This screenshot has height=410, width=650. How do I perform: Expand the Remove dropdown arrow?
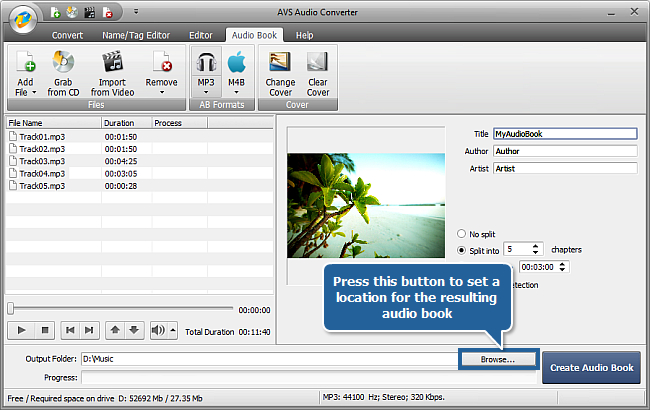coord(162,92)
